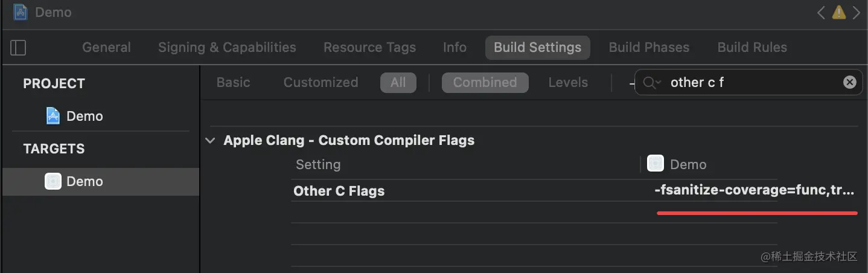Clear the search field with X icon

[849, 82]
